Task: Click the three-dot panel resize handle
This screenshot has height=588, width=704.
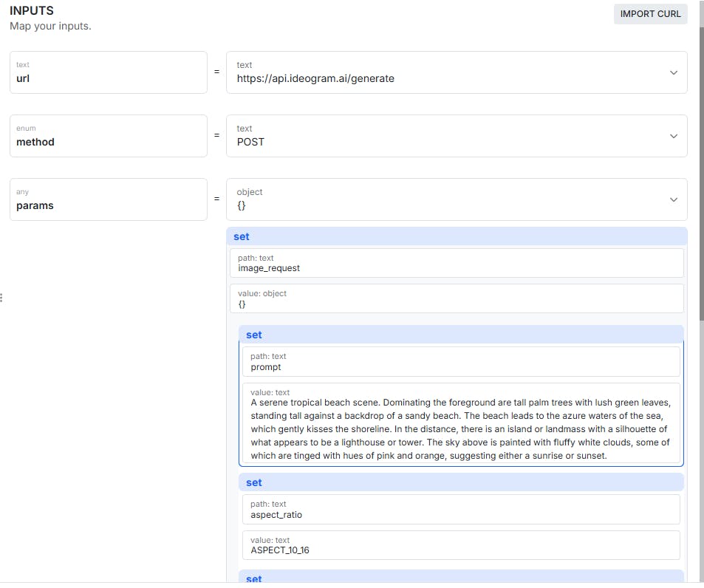Action: [1, 298]
